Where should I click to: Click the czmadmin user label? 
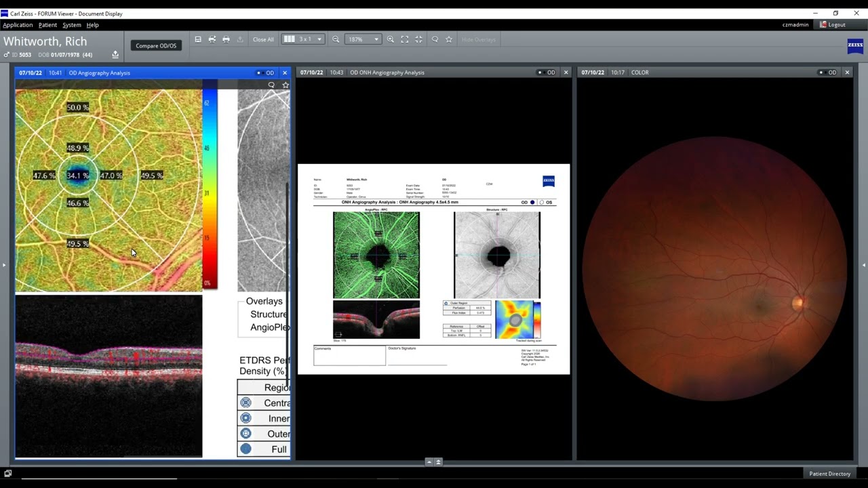[x=795, y=25]
